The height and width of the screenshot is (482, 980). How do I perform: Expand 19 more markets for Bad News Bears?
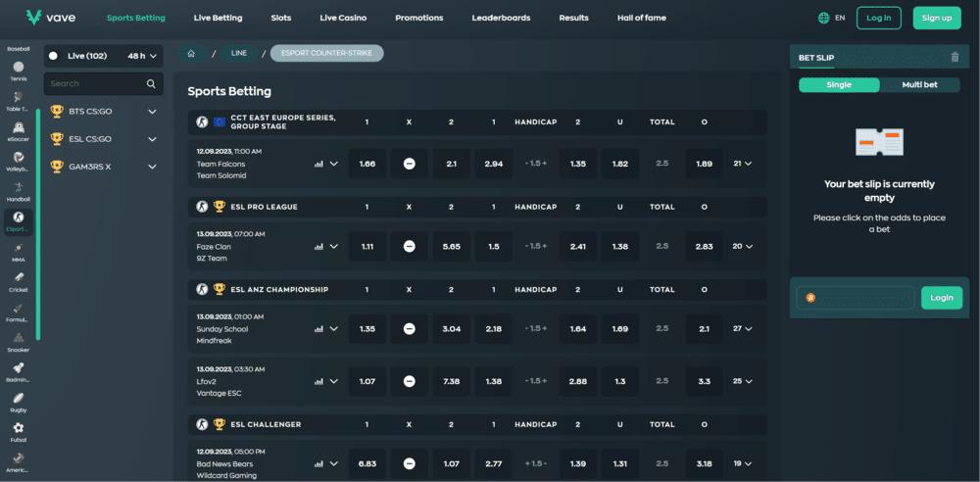pos(743,463)
